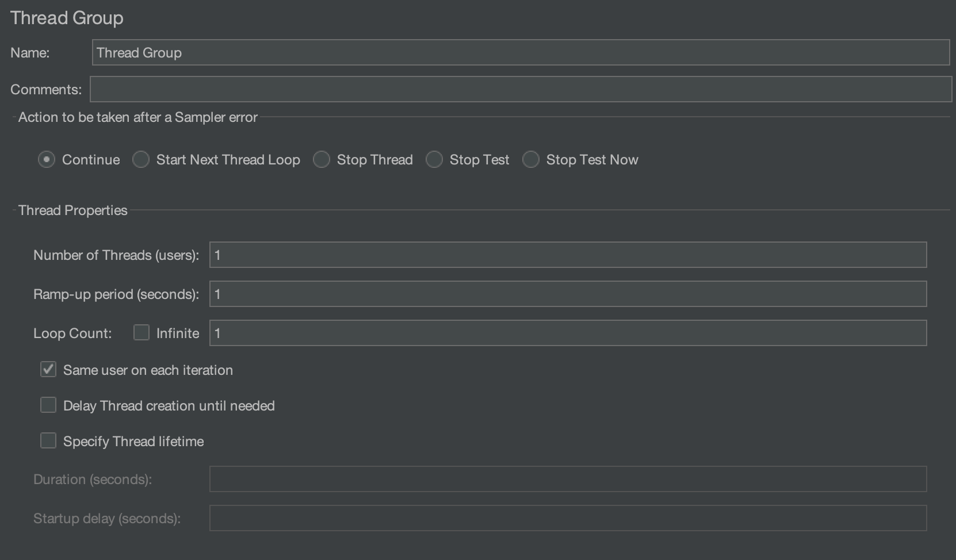Click the Startup delay seconds field
Image resolution: width=956 pixels, height=560 pixels.
(x=568, y=518)
